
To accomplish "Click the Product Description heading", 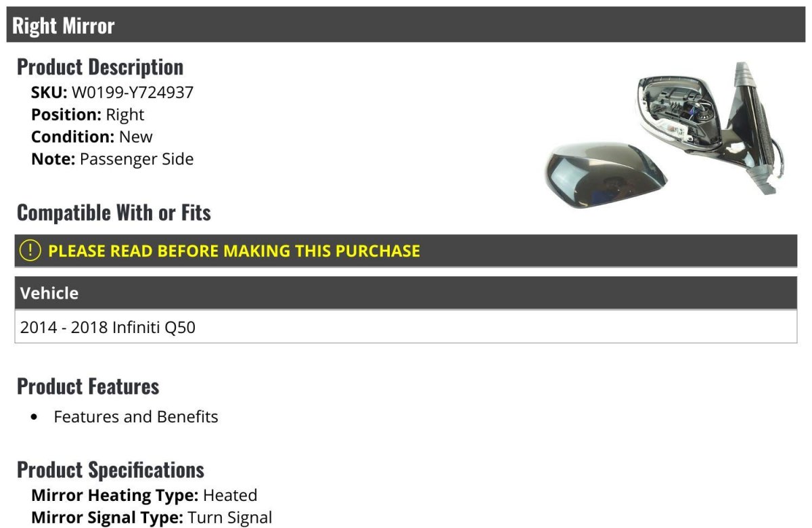I will [100, 67].
